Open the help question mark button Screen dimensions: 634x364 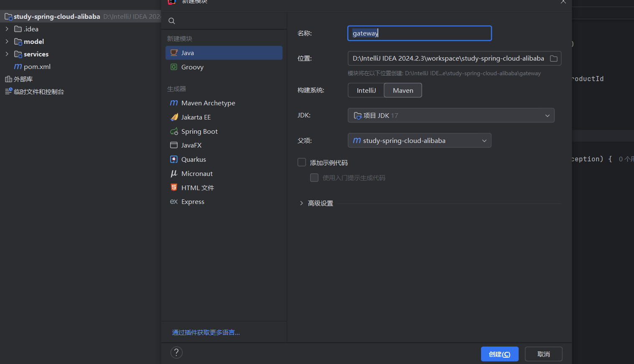pos(176,352)
